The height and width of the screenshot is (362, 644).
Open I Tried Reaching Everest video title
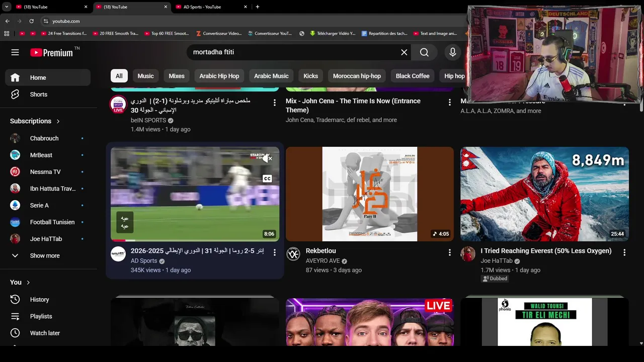pos(546,251)
